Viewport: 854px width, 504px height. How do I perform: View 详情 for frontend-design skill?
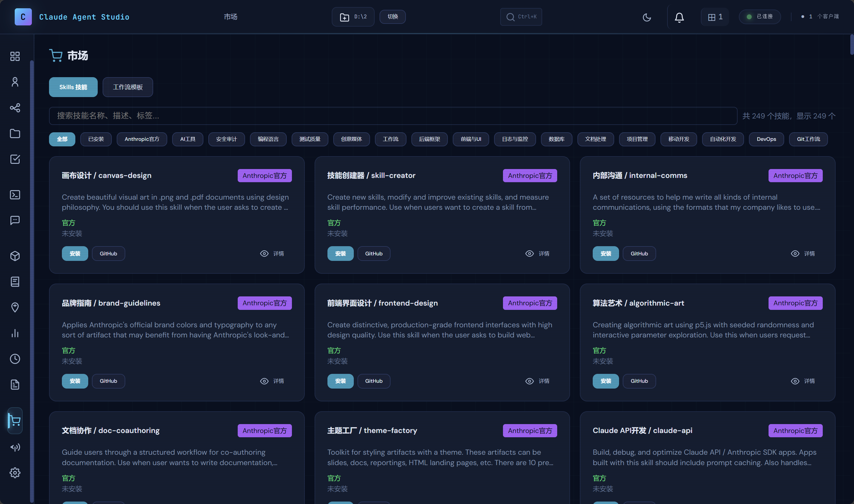pos(537,381)
